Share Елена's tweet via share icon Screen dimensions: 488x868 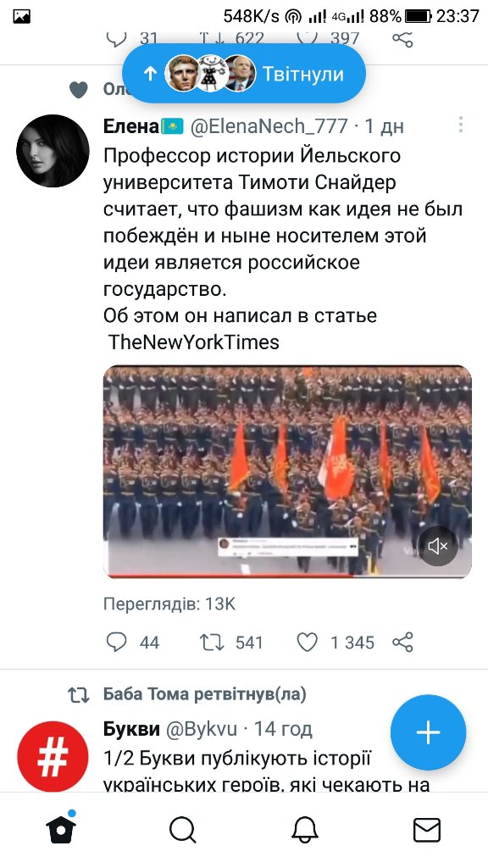pos(402,643)
